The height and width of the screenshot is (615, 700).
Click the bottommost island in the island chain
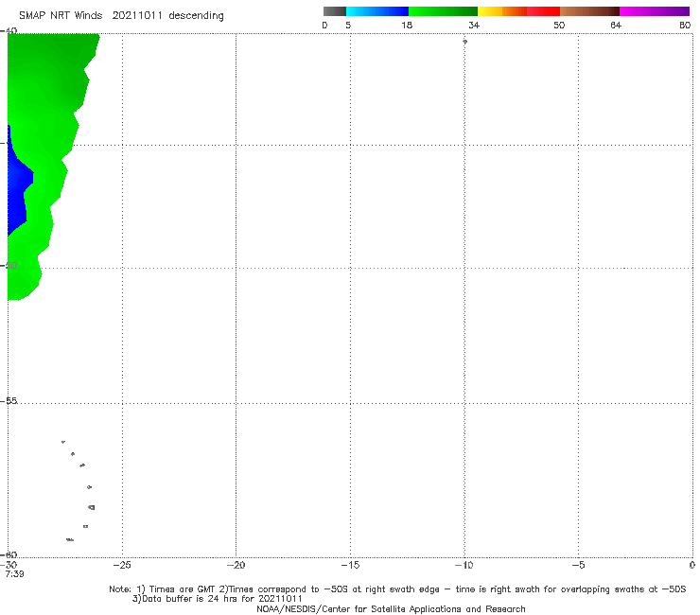pyautogui.click(x=70, y=540)
